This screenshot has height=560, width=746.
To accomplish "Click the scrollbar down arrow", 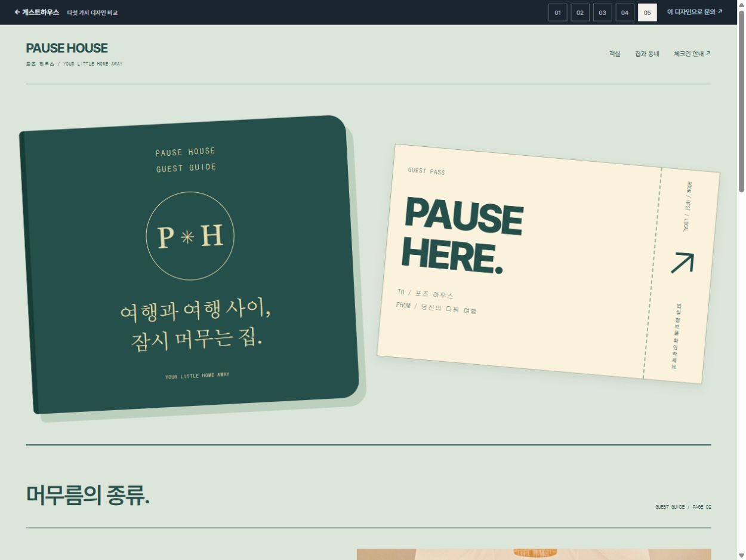I will [741, 555].
